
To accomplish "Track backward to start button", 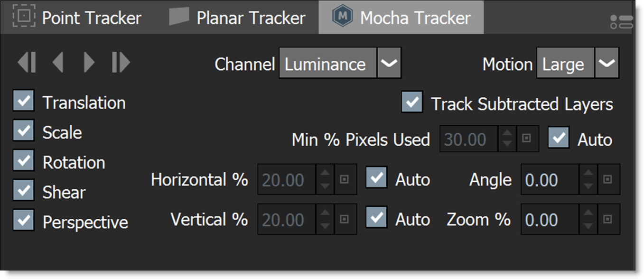I will click(x=27, y=63).
